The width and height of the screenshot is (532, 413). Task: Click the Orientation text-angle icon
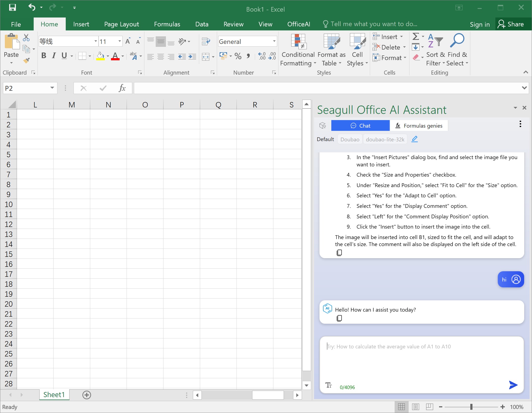tap(182, 41)
